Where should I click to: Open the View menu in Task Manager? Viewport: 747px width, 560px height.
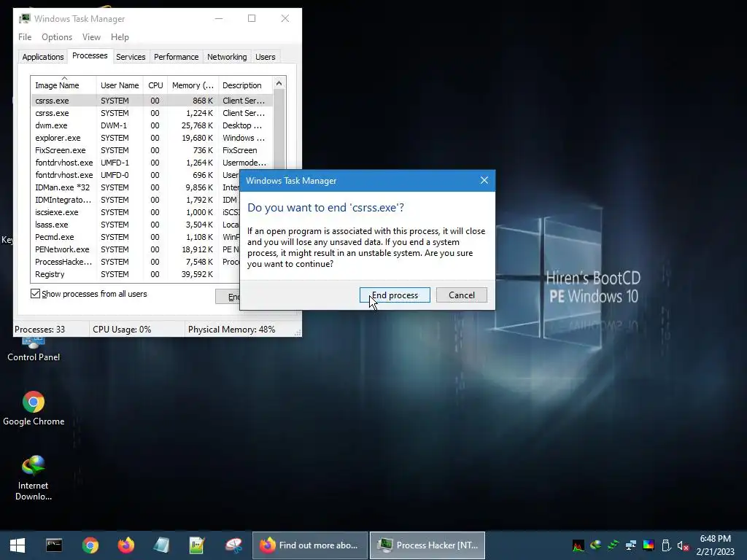91,37
